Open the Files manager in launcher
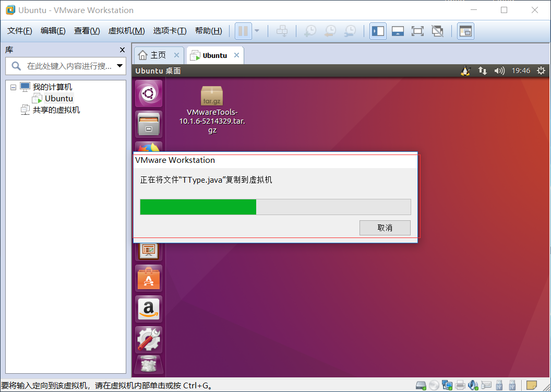Viewport: 551px width, 392px height. pyautogui.click(x=149, y=124)
